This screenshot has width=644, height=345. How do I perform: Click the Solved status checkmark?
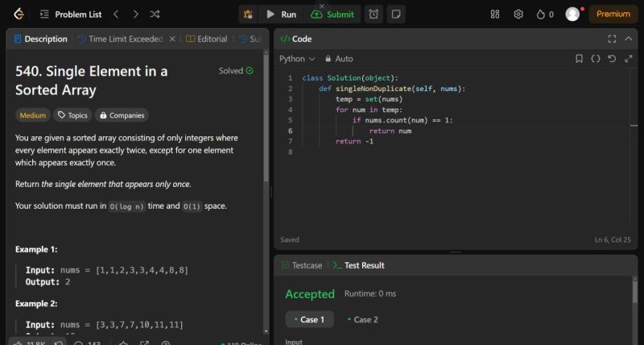[250, 71]
